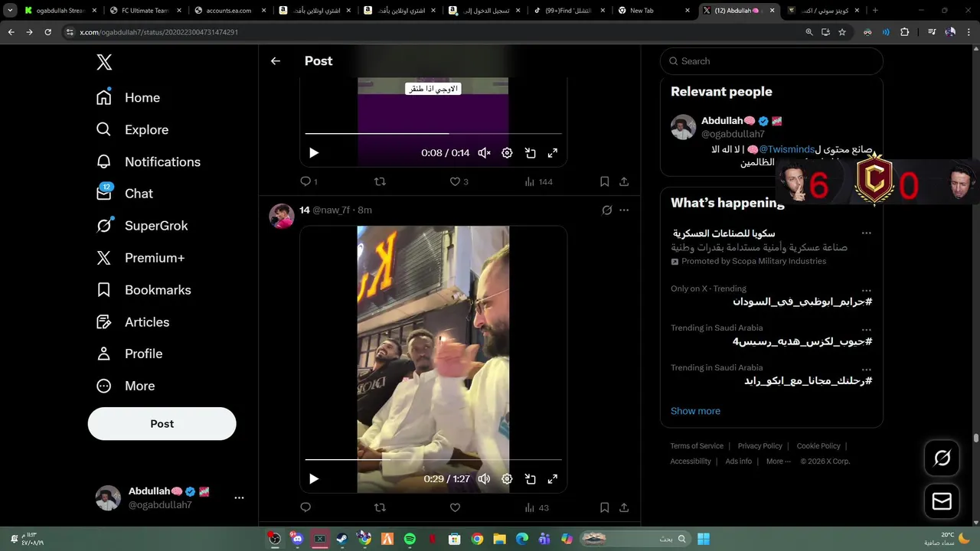980x551 pixels.
Task: Expand footer More options
Action: (779, 461)
